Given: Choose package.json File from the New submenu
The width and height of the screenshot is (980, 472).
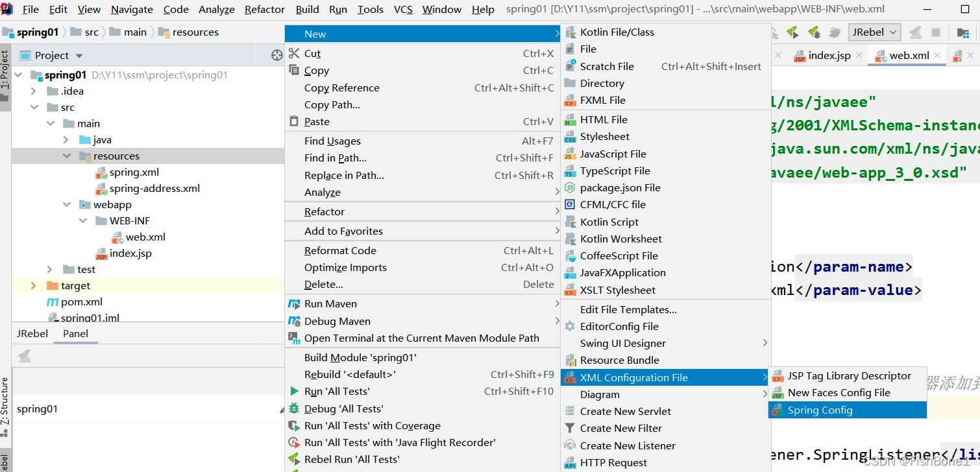Looking at the screenshot, I should (x=665, y=188).
